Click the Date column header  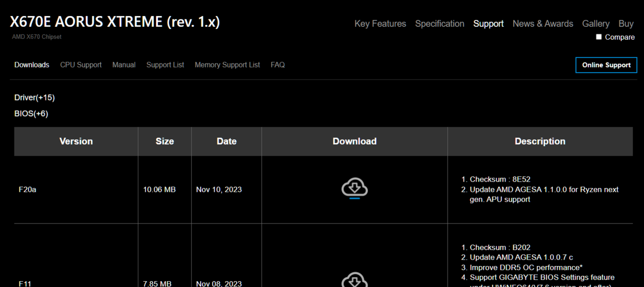tap(226, 141)
